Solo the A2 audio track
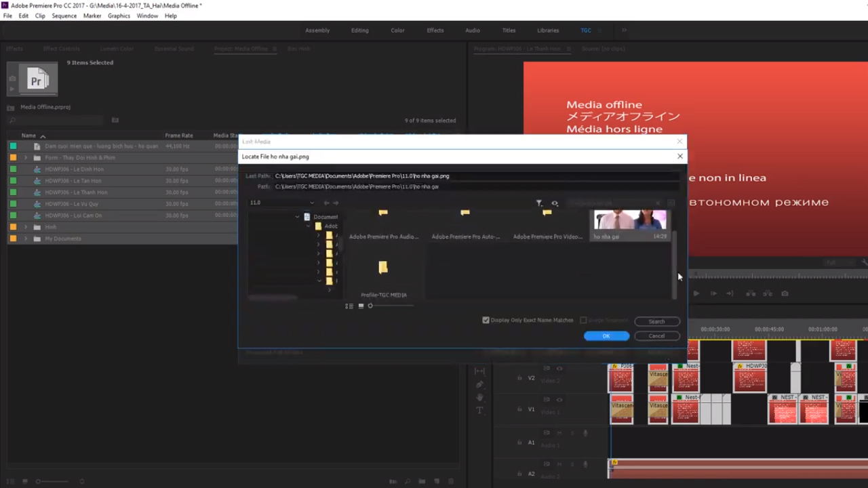Image resolution: width=868 pixels, height=488 pixels. (x=572, y=464)
